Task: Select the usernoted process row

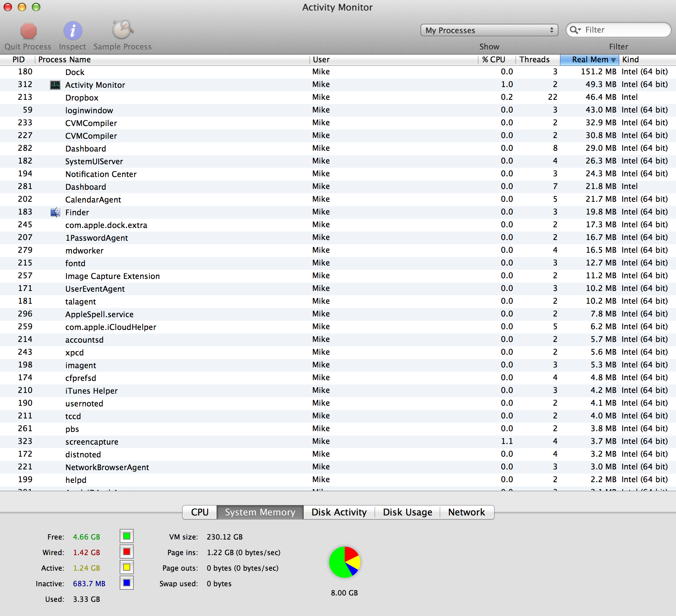Action: (x=338, y=404)
